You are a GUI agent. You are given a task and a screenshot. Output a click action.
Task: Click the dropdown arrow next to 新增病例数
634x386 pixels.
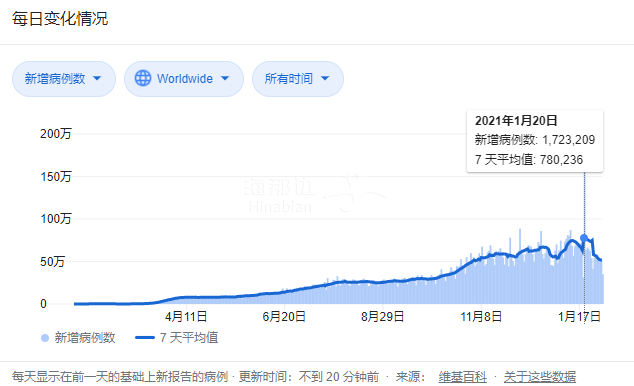[97, 78]
